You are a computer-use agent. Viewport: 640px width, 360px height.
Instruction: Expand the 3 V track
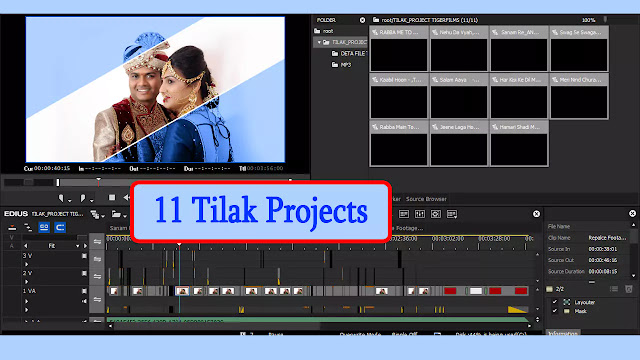(x=27, y=264)
